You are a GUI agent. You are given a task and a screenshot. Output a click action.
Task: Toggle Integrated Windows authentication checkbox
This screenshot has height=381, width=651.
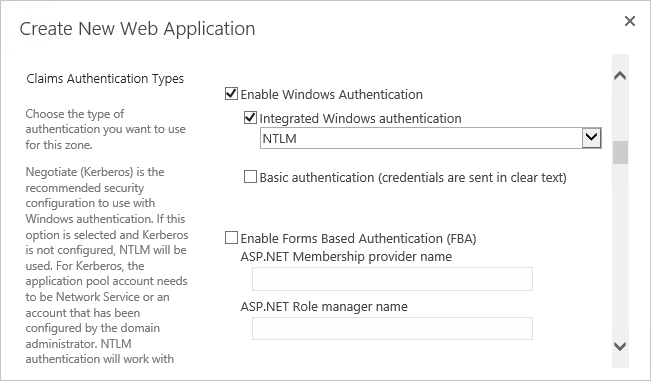coord(250,117)
